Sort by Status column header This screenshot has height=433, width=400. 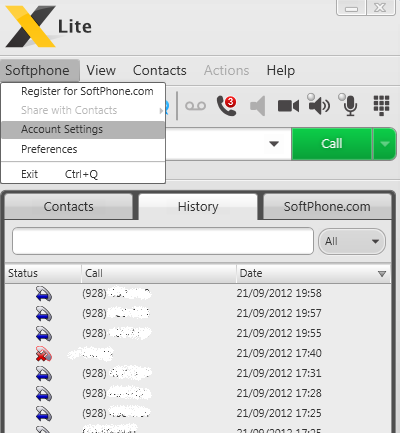click(43, 273)
